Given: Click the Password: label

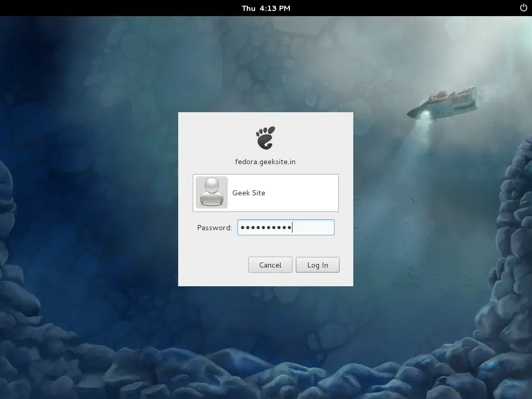Looking at the screenshot, I should click(215, 228).
